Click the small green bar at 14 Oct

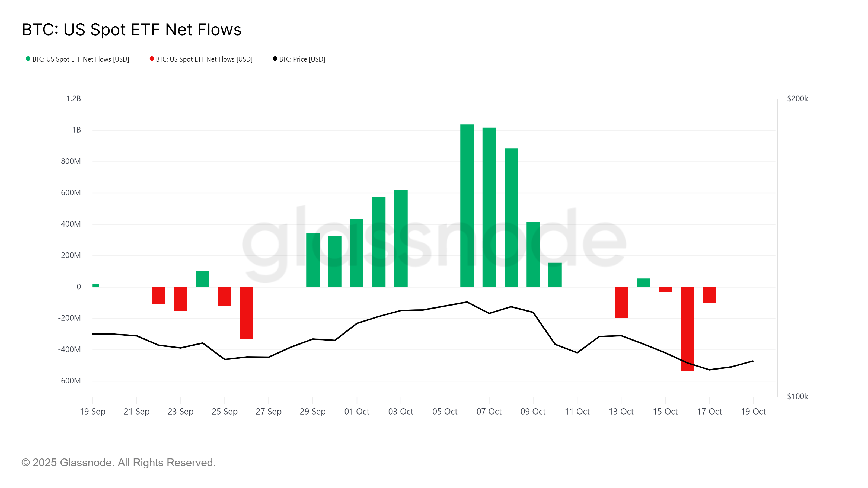click(x=643, y=283)
